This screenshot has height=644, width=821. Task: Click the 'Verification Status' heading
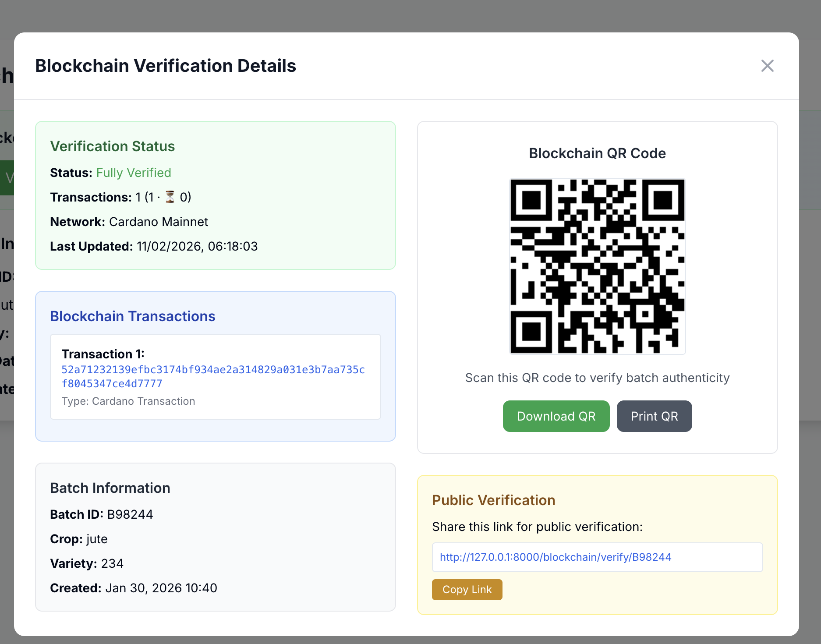pos(113,146)
